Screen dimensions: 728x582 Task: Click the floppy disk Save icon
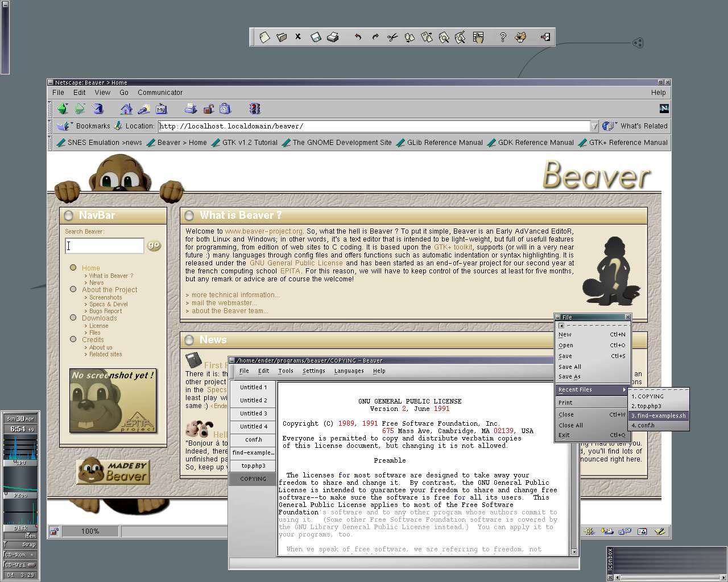pos(316,38)
